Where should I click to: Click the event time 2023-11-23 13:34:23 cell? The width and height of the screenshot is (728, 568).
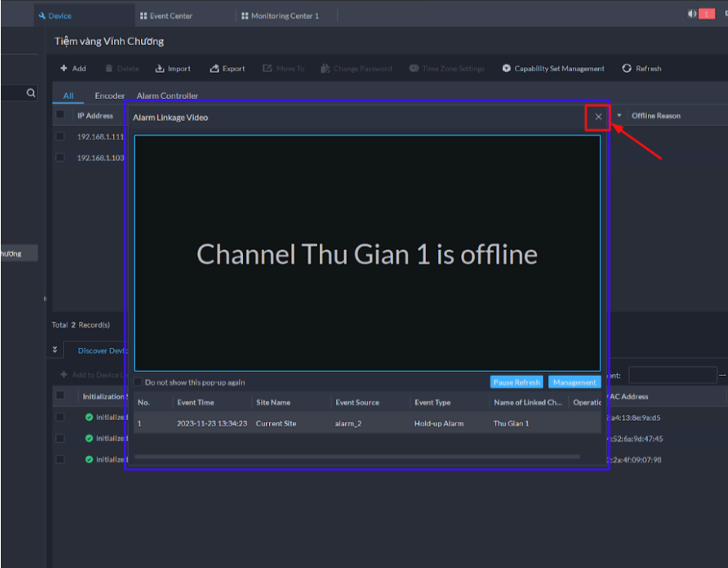point(211,423)
